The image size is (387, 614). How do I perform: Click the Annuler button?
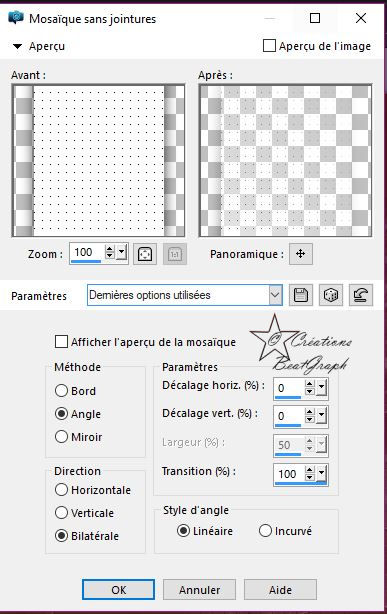coord(199,590)
